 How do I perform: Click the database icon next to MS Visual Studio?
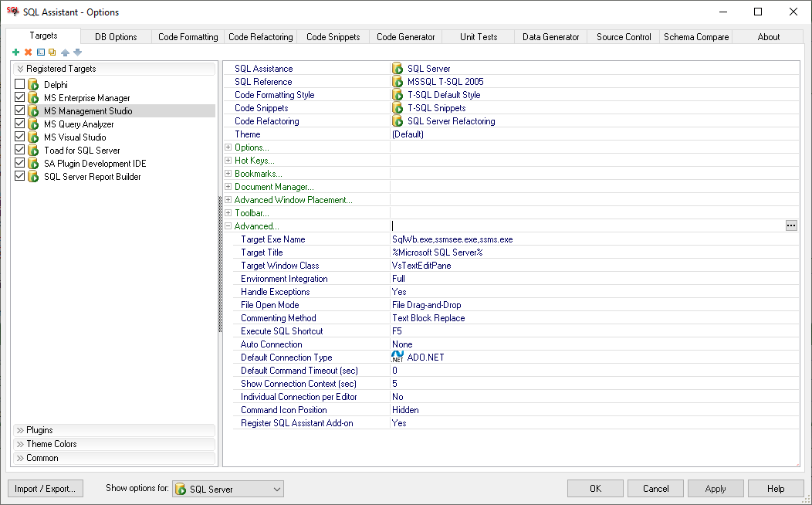(x=34, y=137)
